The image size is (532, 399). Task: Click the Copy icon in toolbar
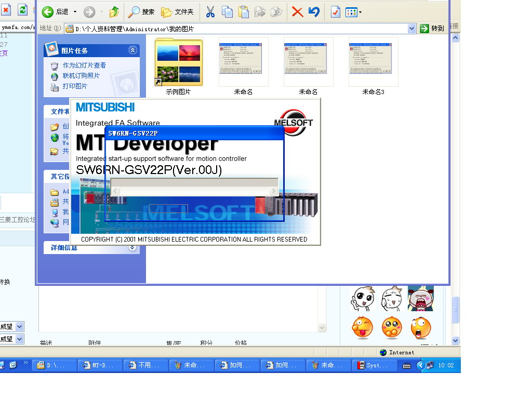coord(227,12)
